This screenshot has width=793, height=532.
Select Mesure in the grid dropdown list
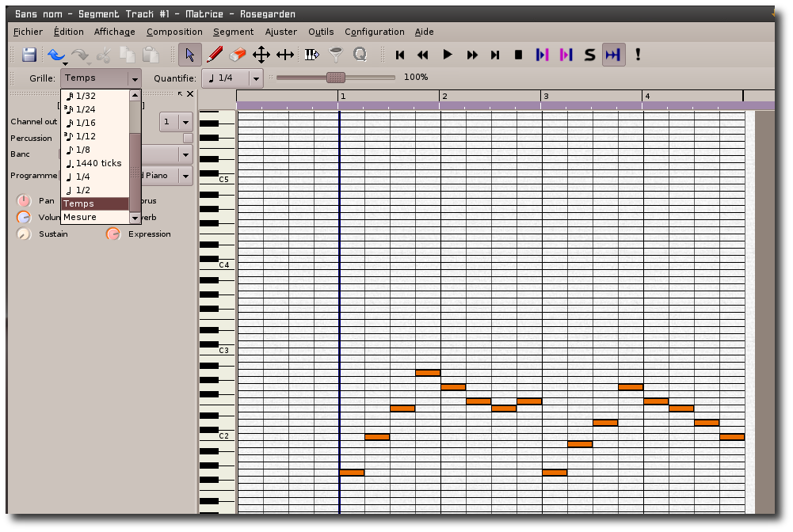pyautogui.click(x=80, y=217)
